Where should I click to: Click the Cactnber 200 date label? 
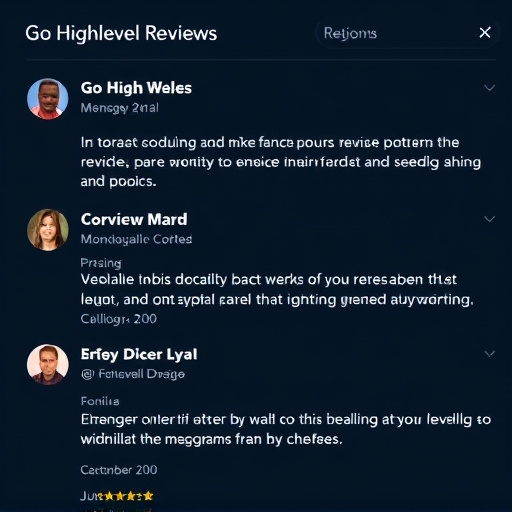tap(119, 470)
